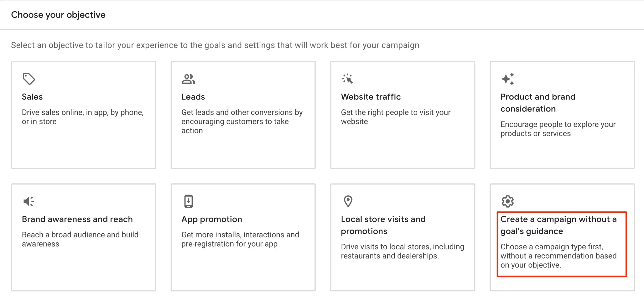Pick Local store visits and promotions heading
644x300 pixels.
383,225
